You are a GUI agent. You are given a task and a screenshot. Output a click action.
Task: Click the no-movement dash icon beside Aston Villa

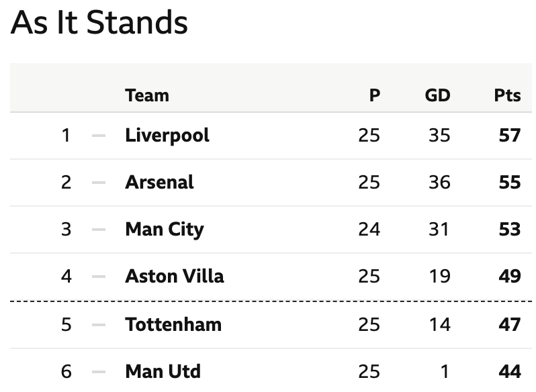coord(99,277)
